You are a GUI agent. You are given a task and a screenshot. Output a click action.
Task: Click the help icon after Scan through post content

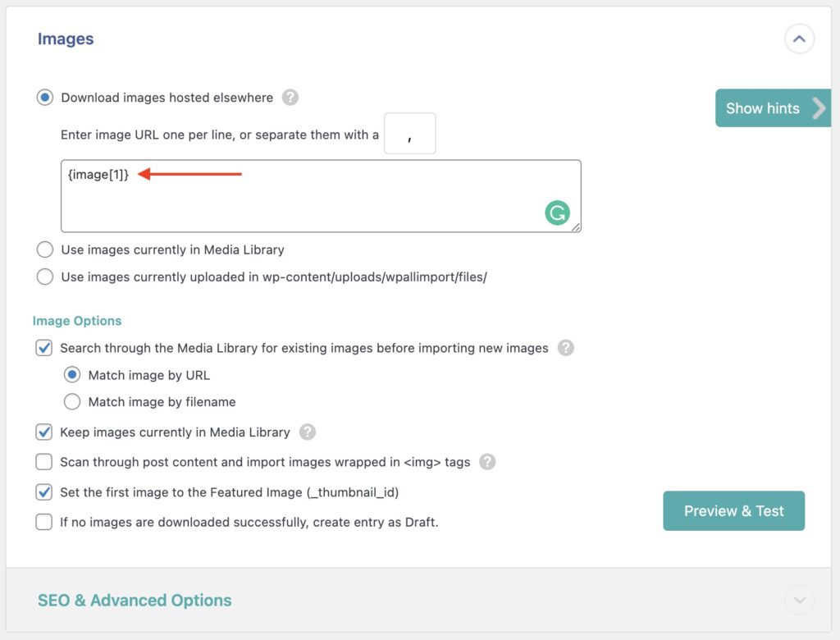(x=486, y=462)
